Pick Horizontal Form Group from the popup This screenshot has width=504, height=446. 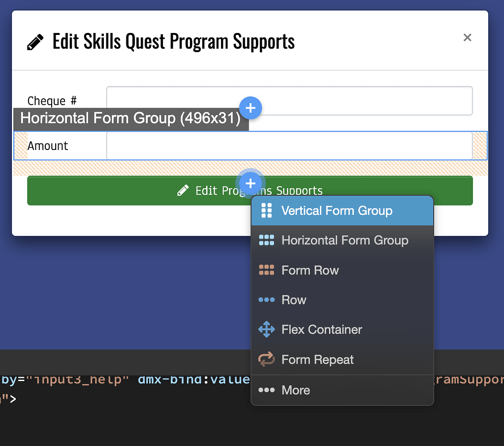(x=345, y=240)
